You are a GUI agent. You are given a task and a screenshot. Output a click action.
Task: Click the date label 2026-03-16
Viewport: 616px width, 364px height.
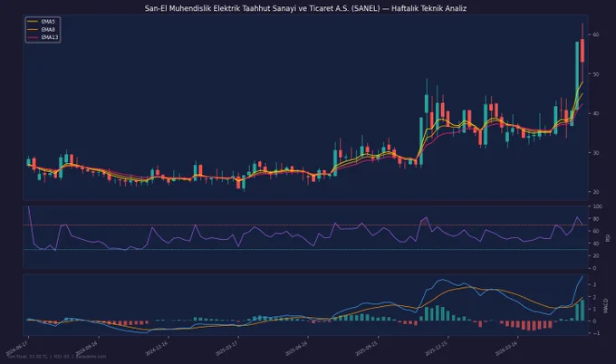[506, 348]
